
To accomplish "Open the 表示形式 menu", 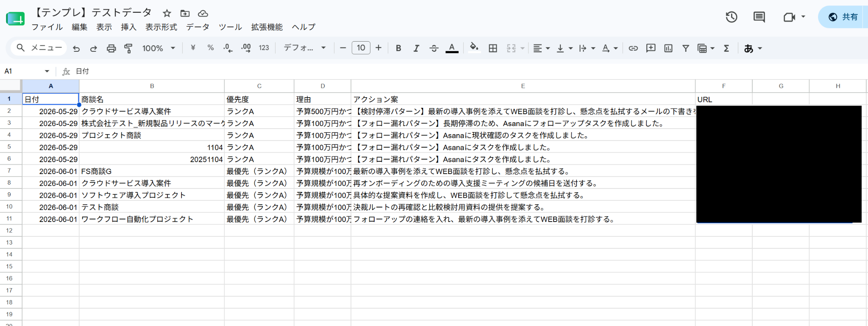I will pos(161,27).
